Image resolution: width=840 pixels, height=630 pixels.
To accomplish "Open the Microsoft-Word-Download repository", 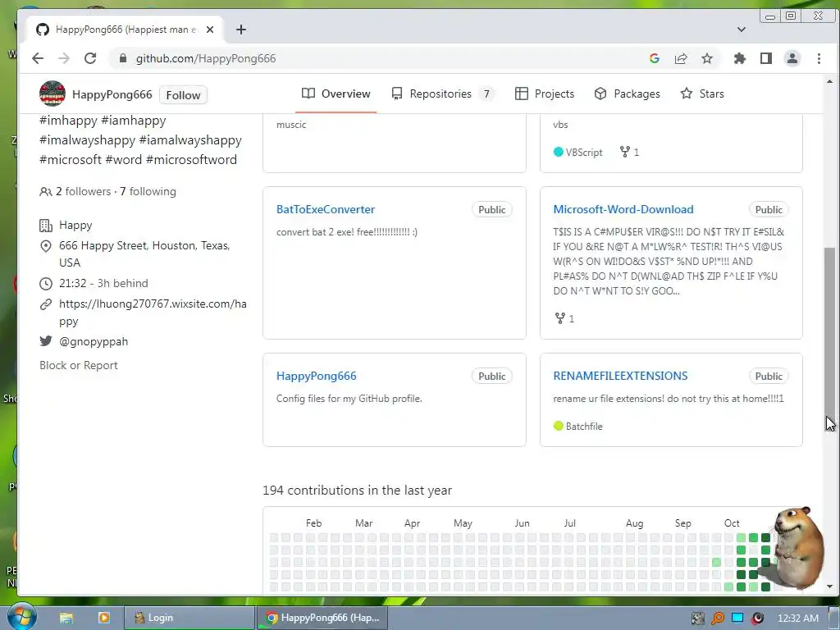I will coord(623,209).
